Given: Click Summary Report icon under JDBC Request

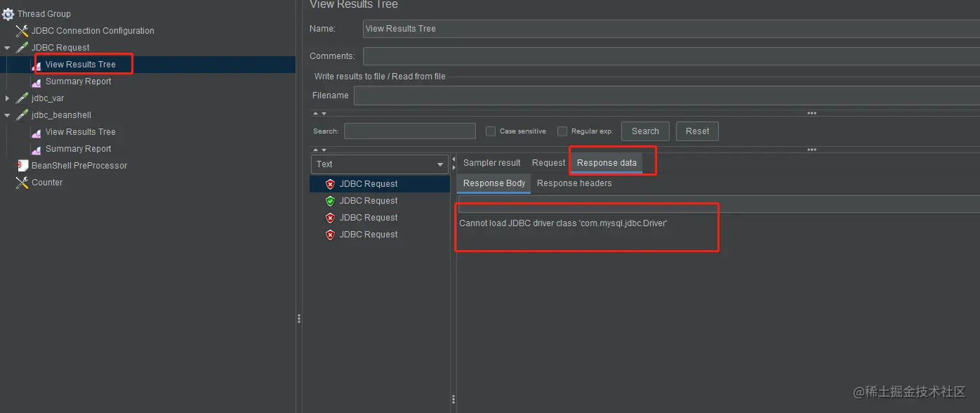Looking at the screenshot, I should [37, 82].
